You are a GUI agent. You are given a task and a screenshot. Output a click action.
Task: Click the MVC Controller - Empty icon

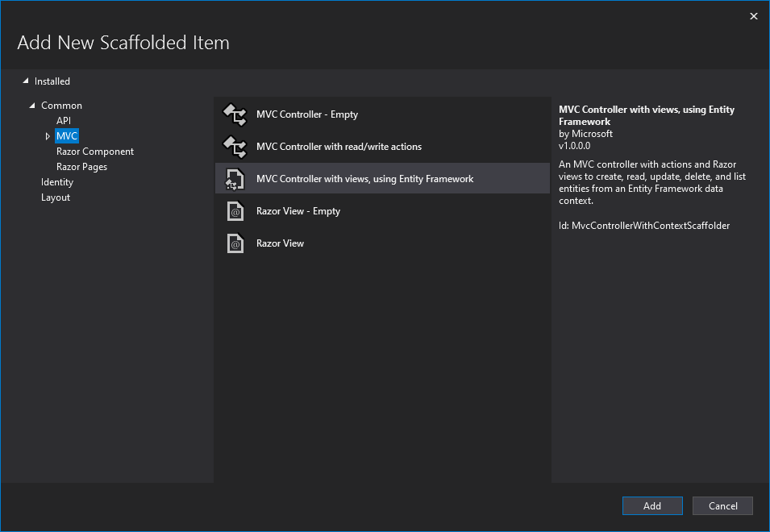click(234, 114)
